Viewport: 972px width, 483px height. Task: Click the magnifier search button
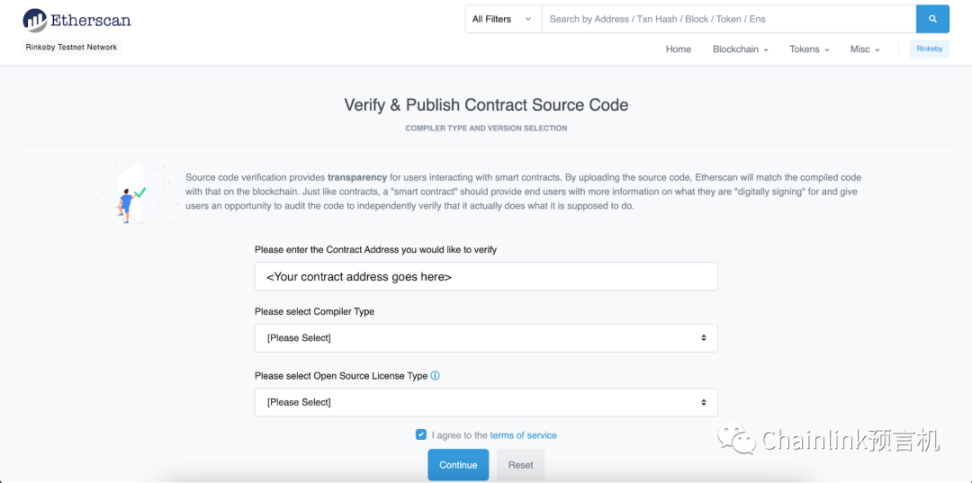[x=932, y=19]
